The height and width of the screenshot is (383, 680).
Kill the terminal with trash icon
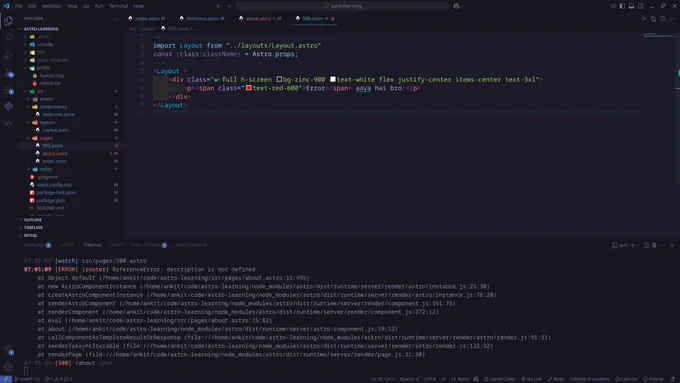click(x=654, y=246)
